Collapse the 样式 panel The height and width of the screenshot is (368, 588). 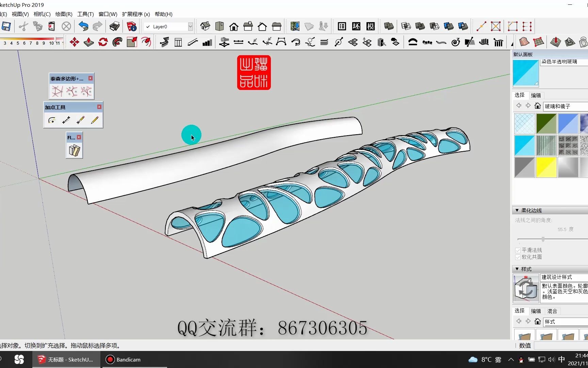[517, 269]
